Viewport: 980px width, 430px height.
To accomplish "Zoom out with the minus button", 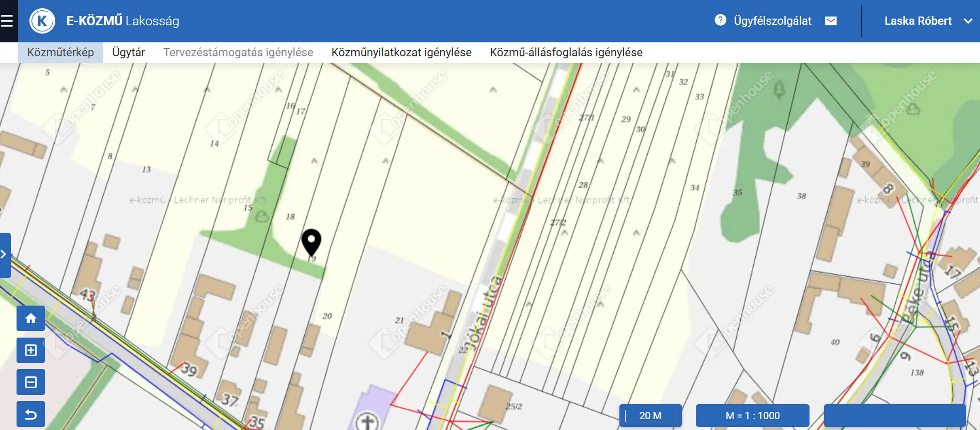I will [x=30, y=383].
